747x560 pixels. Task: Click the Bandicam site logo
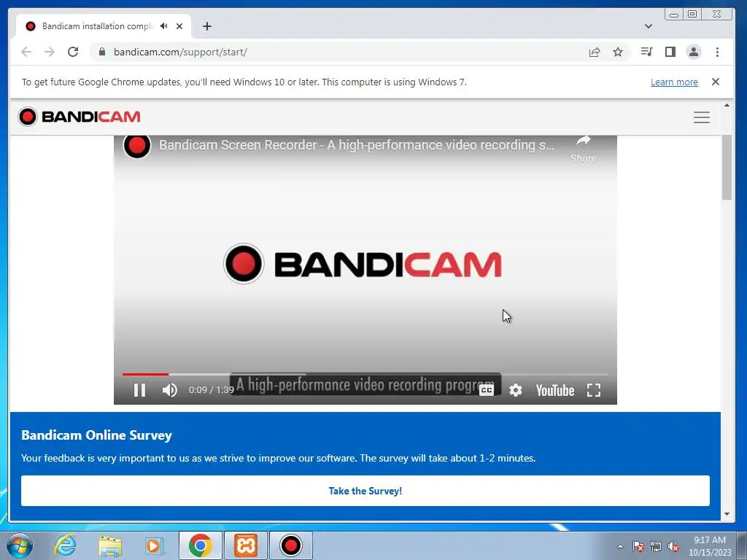pyautogui.click(x=79, y=117)
